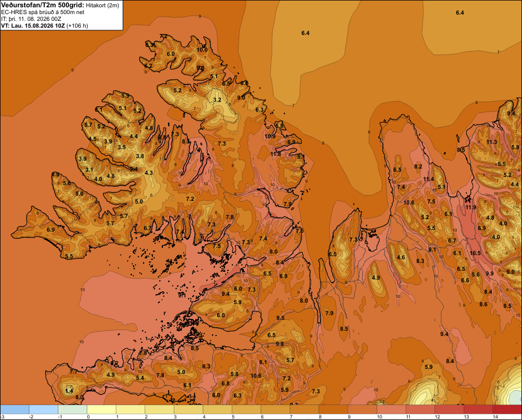Select the initial time 'IT: þri. 11. 08. 2026 00Z'

[x=31, y=19]
